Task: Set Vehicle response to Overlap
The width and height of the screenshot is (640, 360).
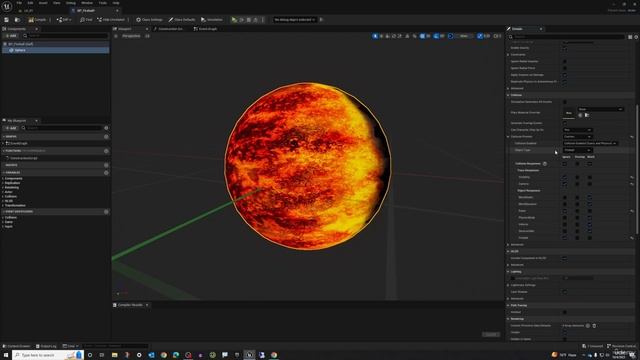Action: point(577,224)
